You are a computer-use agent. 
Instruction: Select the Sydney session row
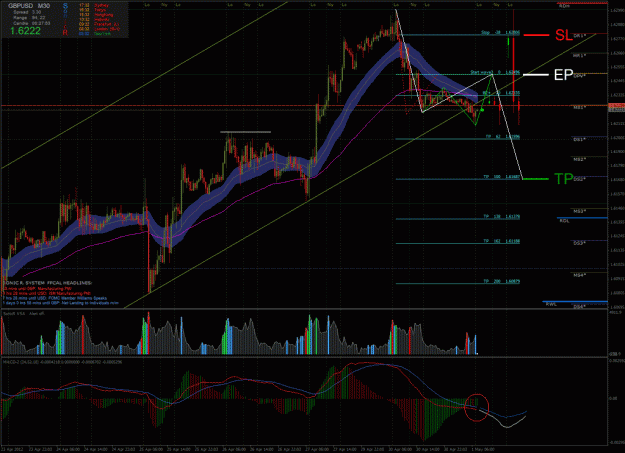pos(96,6)
